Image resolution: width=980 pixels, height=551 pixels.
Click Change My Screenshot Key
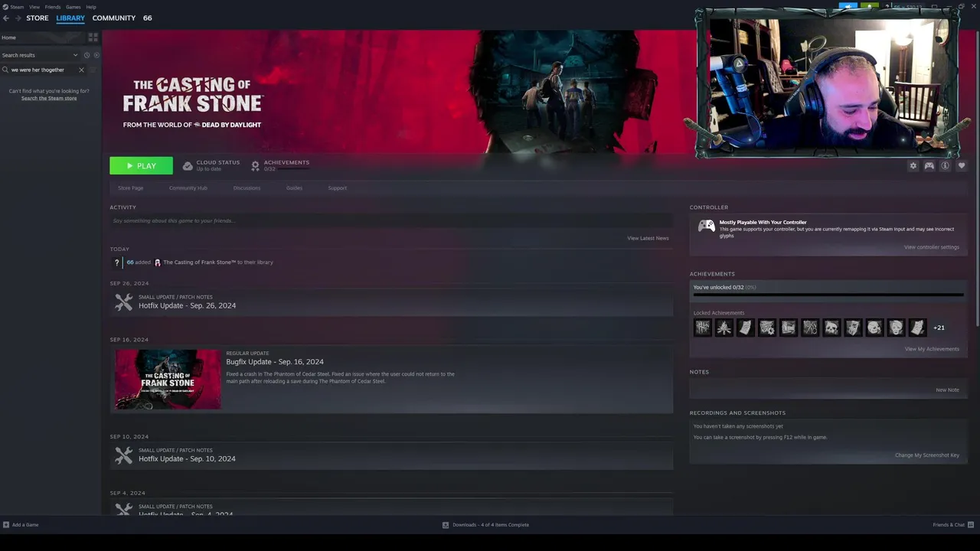[x=926, y=455]
